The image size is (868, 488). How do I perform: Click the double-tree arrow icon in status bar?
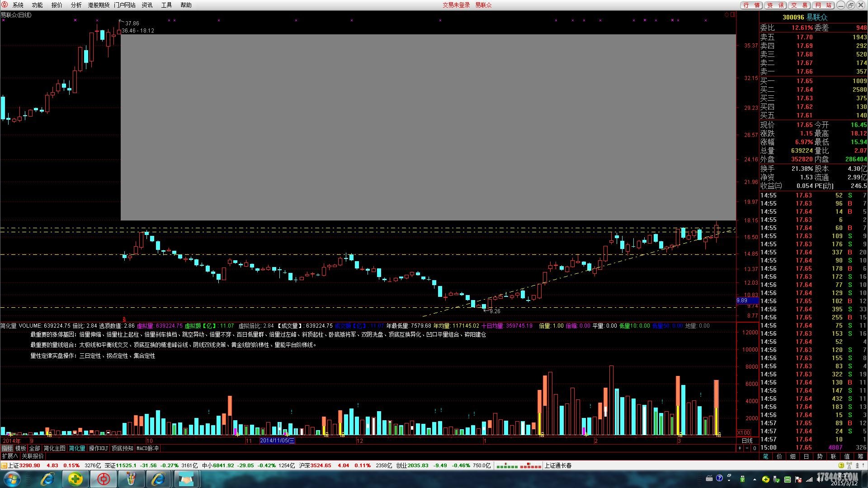[858, 465]
